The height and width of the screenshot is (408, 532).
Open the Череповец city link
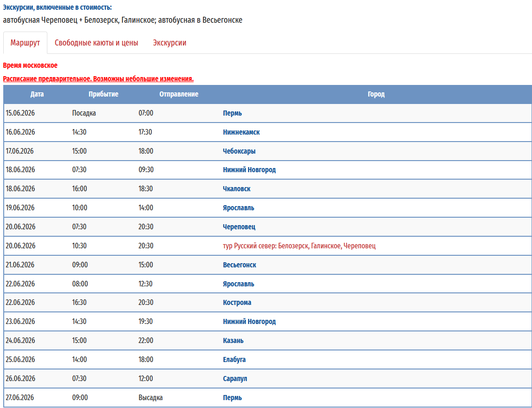[x=239, y=227]
